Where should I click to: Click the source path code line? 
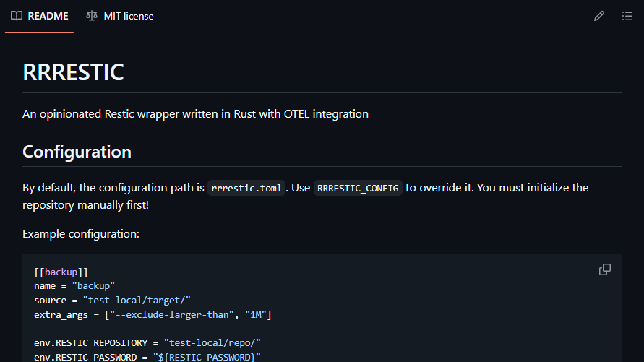coord(112,299)
